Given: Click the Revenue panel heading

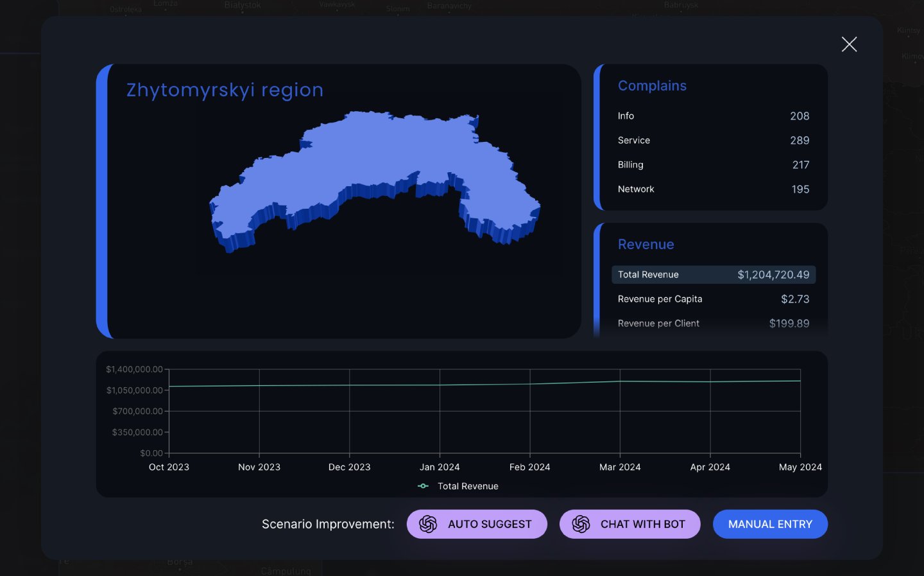Looking at the screenshot, I should pos(646,245).
